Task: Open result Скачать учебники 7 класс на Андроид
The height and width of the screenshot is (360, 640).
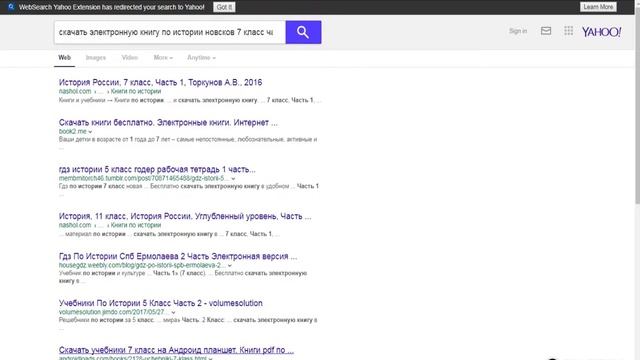Action: [176, 350]
